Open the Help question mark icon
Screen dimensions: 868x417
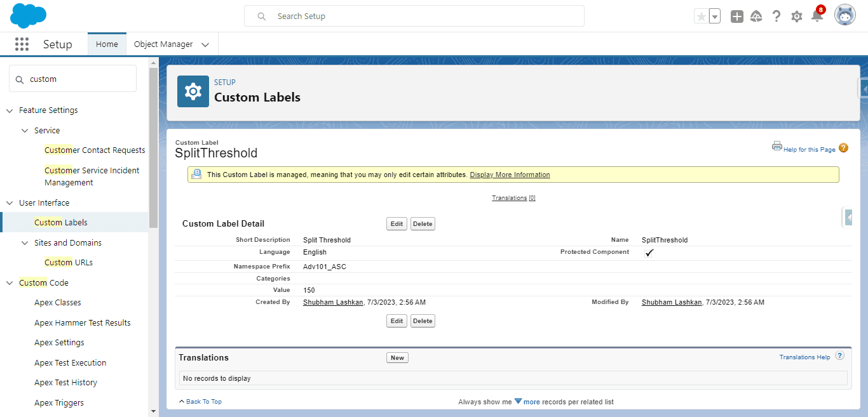(776, 17)
